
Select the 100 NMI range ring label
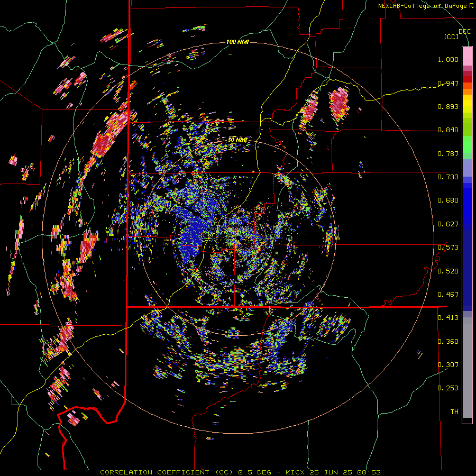(x=237, y=42)
